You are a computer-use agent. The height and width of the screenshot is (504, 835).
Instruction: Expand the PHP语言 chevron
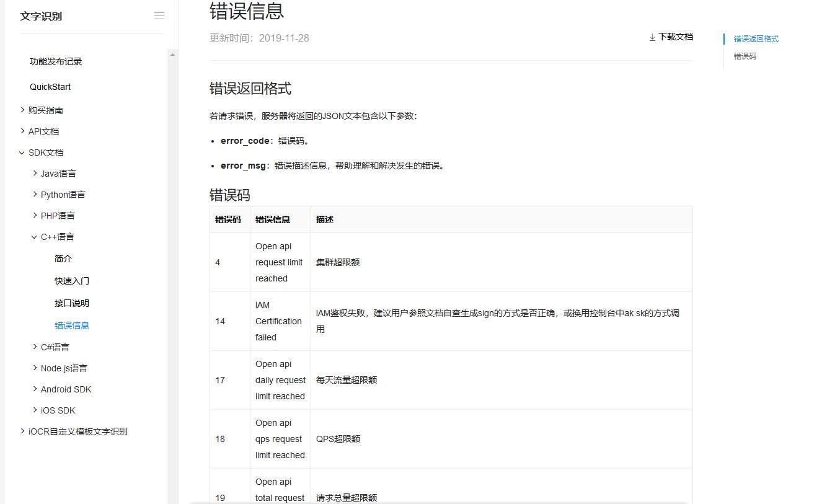(35, 216)
